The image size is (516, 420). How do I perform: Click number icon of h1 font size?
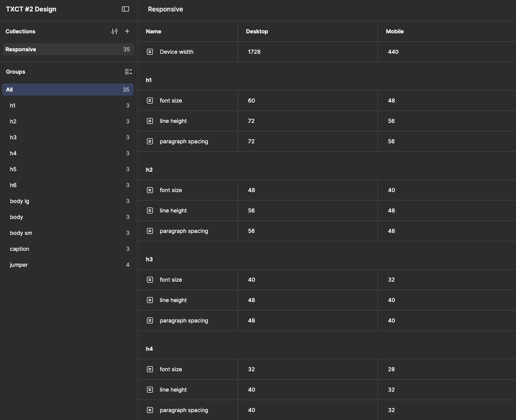click(150, 101)
